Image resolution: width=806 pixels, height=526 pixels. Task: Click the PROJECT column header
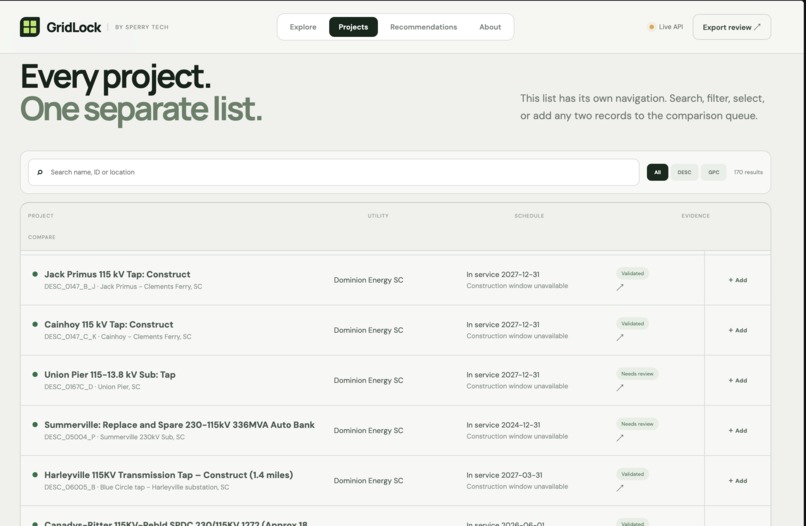[x=41, y=216]
